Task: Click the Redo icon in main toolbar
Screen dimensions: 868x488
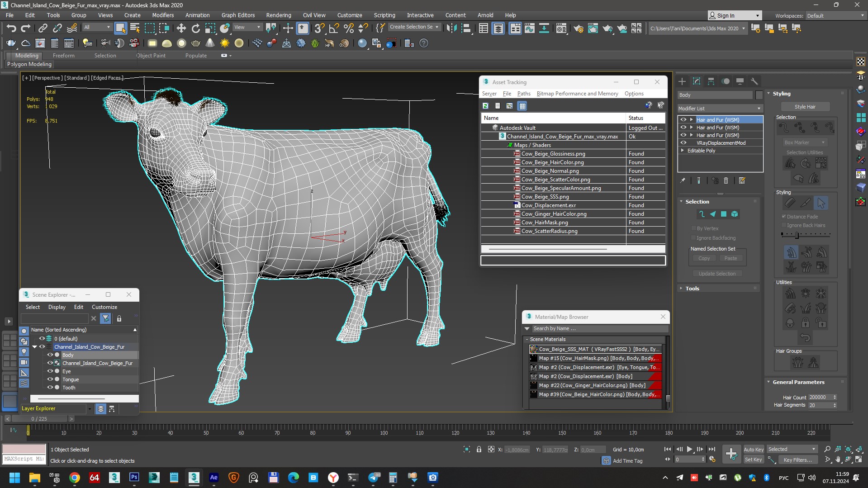Action: pyautogui.click(x=26, y=28)
